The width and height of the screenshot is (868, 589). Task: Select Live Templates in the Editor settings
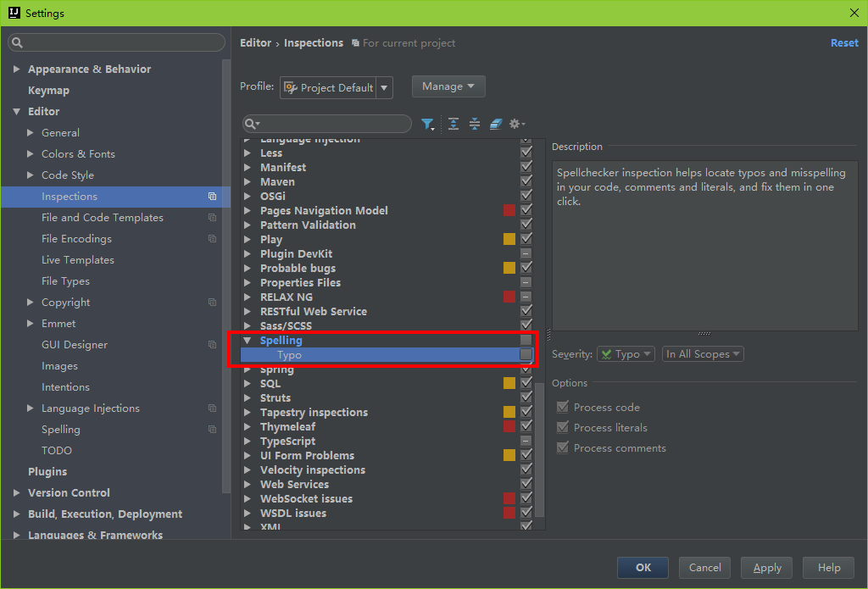pyautogui.click(x=77, y=260)
